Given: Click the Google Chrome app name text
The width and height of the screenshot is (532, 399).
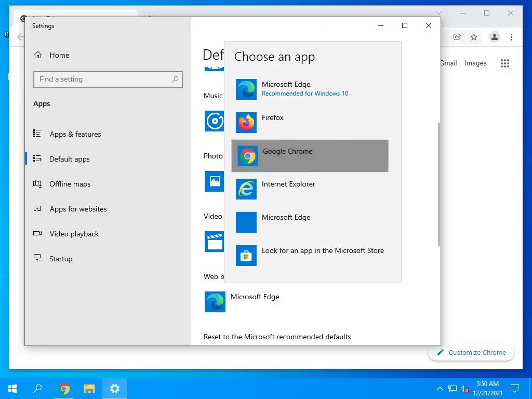Looking at the screenshot, I should click(287, 151).
